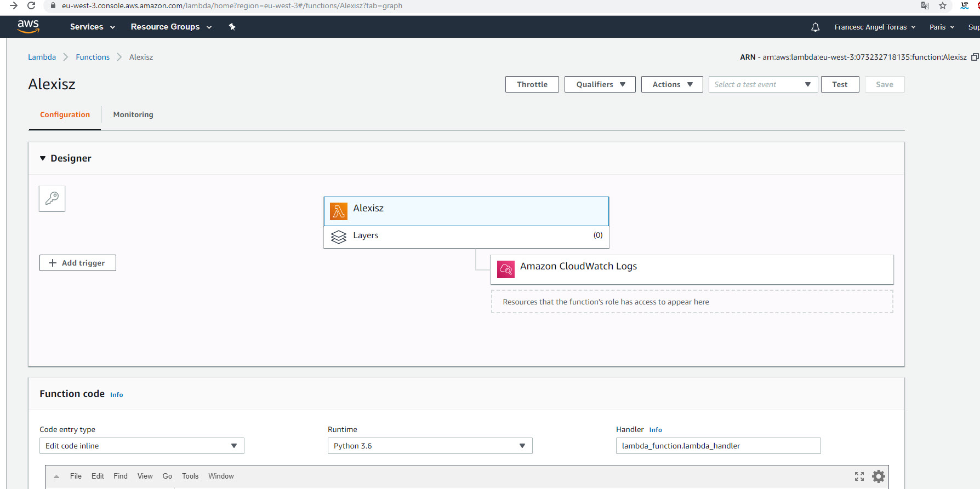This screenshot has width=980, height=489.
Task: Open the editor File menu
Action: 76,476
